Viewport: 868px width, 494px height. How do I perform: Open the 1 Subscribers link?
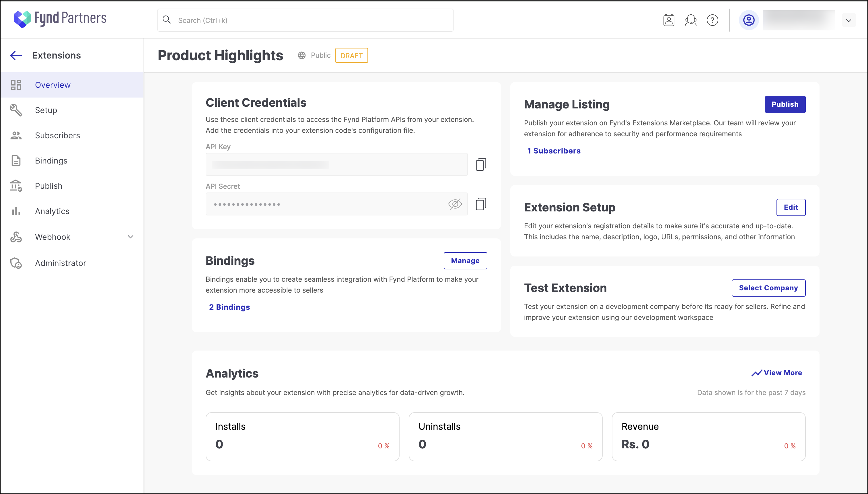(554, 151)
